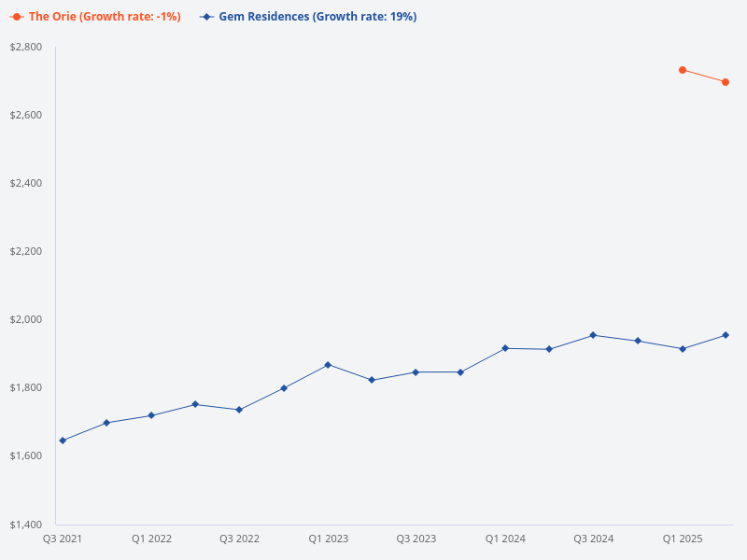Click the Q3 2021 x-axis label
This screenshot has height=560, width=747.
[63, 539]
